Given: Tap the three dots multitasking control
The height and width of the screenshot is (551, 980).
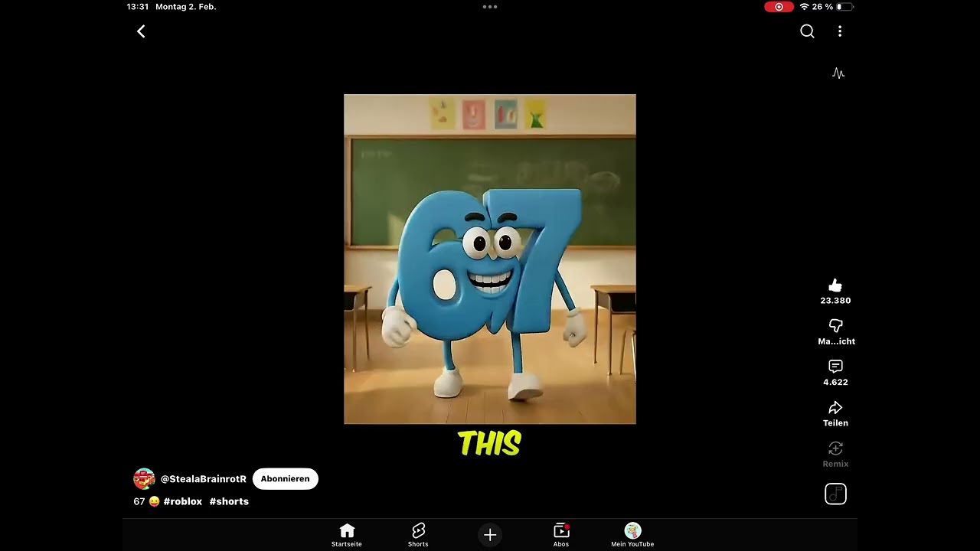Looking at the screenshot, I should (490, 7).
